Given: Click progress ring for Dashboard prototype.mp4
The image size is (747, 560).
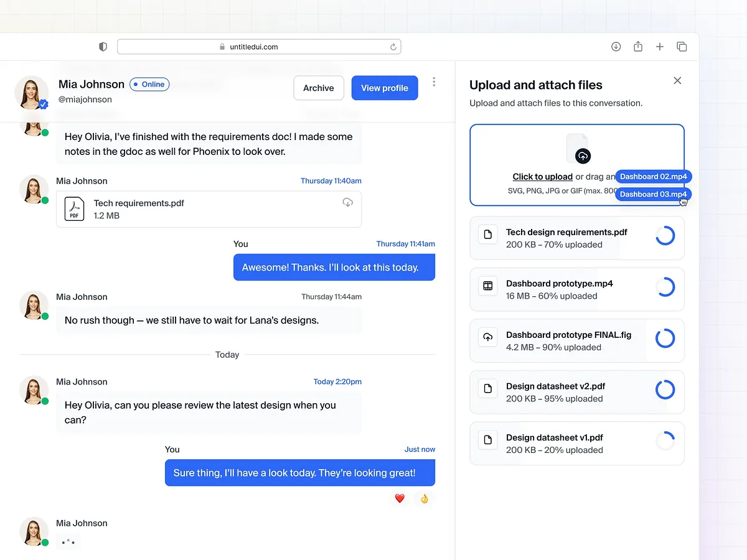Looking at the screenshot, I should click(x=665, y=287).
